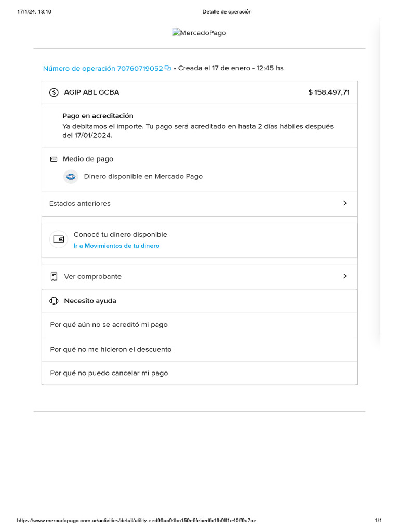Click the mercadopago.com.ar URL in the footer
Viewport: 399px width, 532px height.
(137, 520)
